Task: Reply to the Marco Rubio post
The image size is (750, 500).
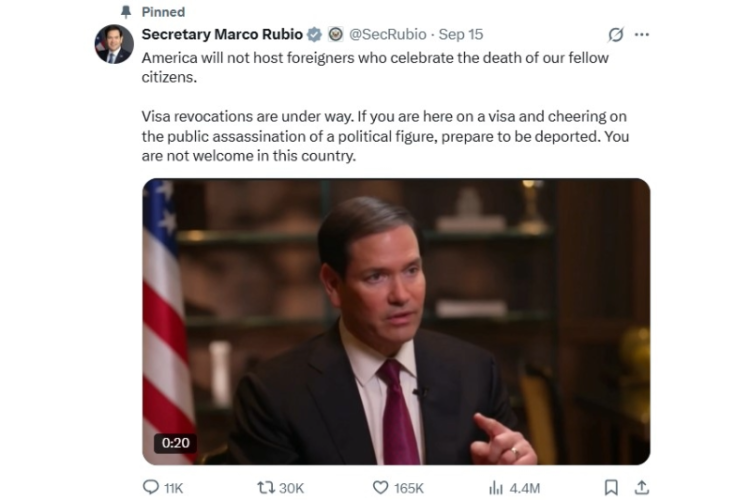Action: coord(152,487)
